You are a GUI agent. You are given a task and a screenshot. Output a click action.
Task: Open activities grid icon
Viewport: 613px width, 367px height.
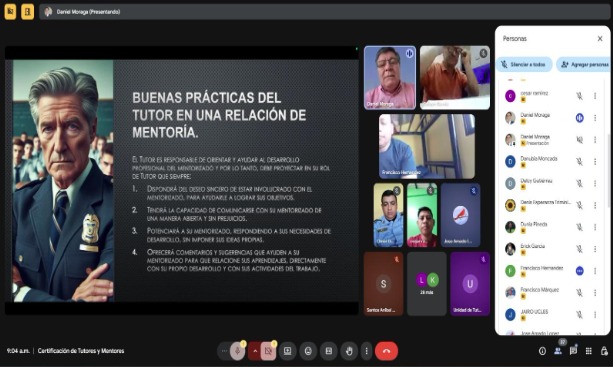click(589, 351)
